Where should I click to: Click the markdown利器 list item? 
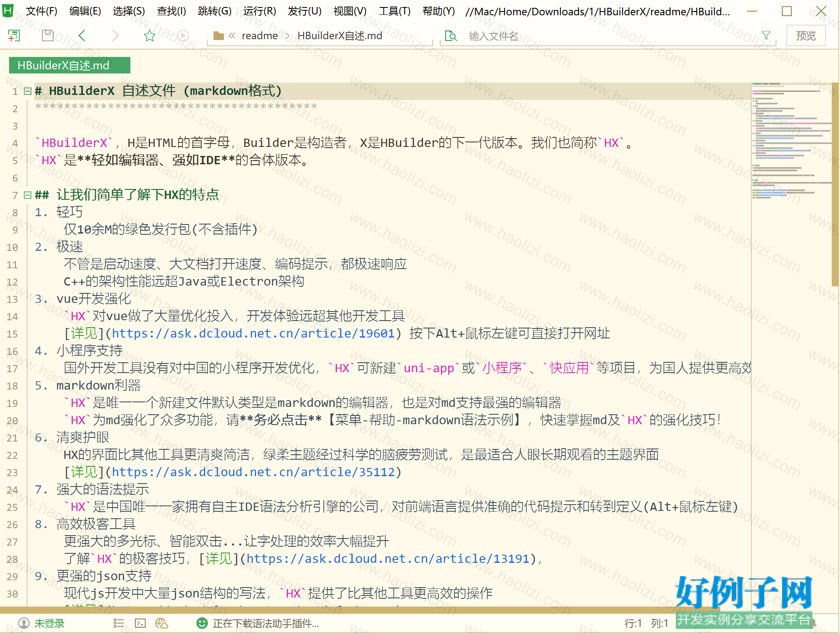click(99, 385)
